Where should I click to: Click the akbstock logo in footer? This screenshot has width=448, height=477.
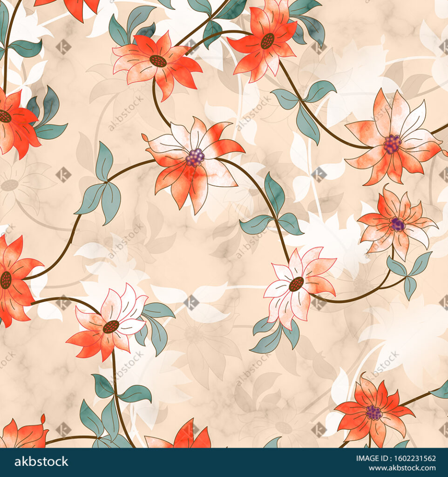tap(41, 462)
